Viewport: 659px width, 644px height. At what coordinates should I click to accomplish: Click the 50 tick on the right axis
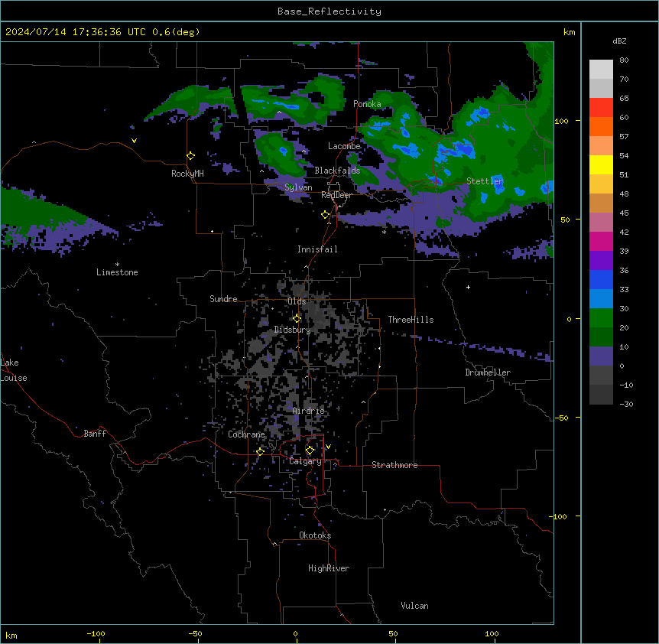(565, 220)
